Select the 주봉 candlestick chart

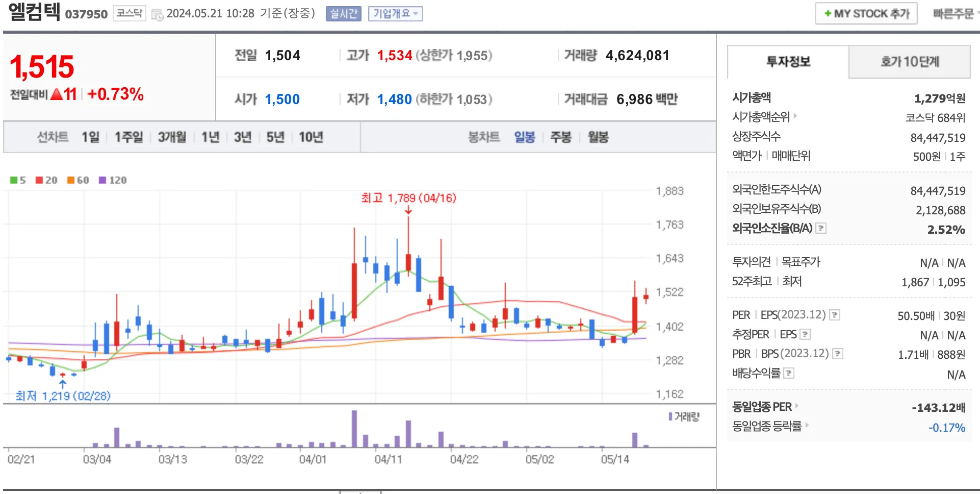561,137
